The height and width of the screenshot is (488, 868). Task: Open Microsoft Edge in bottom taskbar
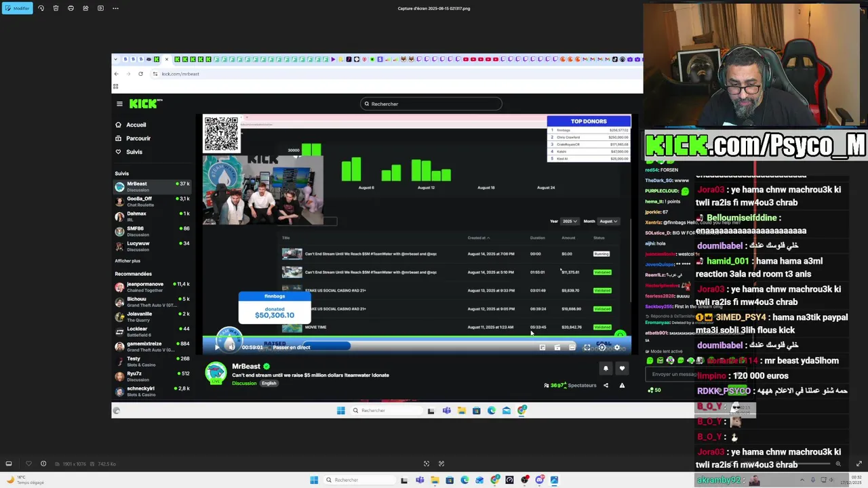(465, 480)
